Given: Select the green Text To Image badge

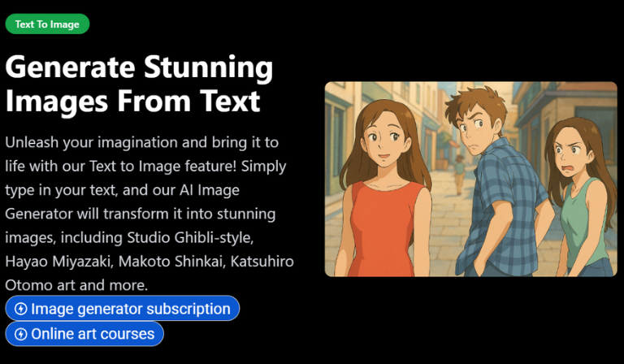Looking at the screenshot, I should click(x=47, y=24).
